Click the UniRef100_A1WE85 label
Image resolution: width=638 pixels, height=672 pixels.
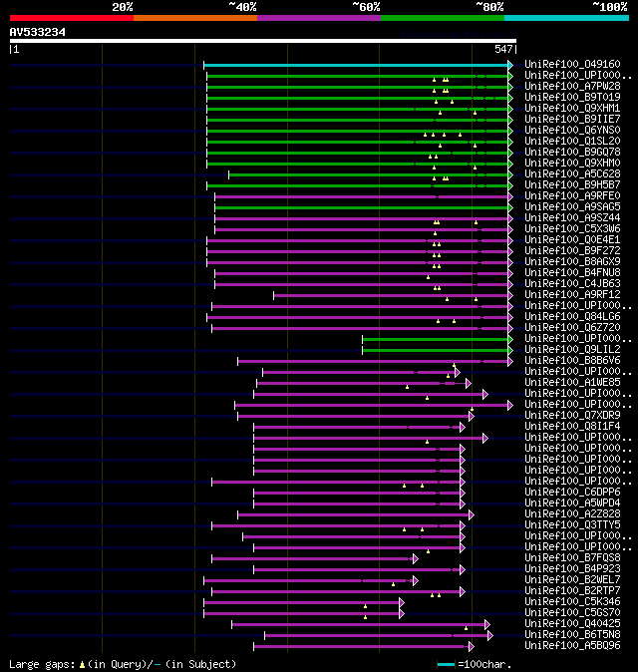coord(572,382)
